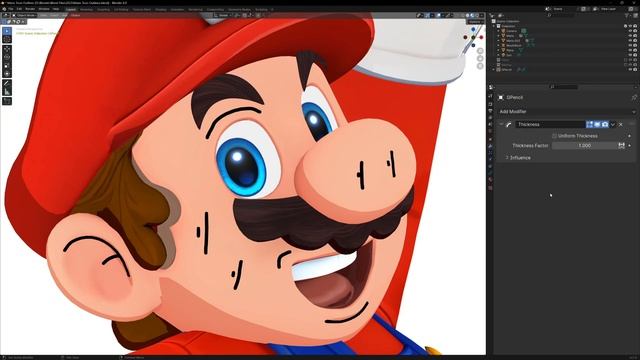Toggle Thickness modifier edit mode display

point(589,124)
